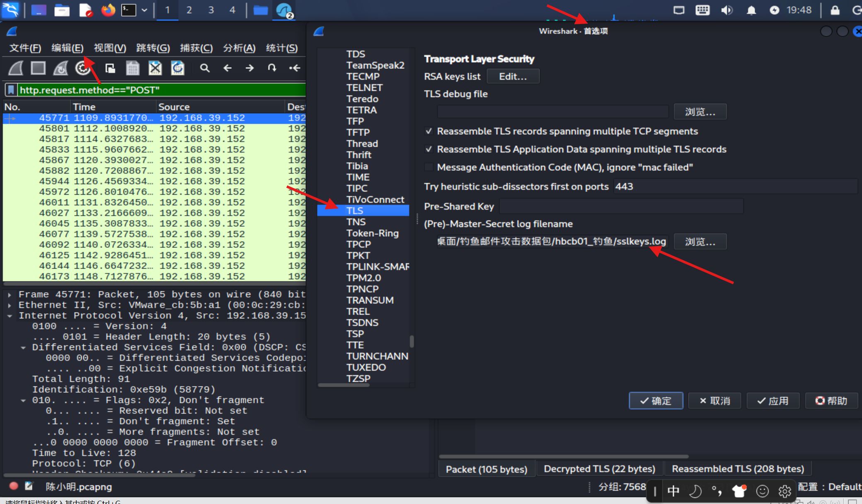862x504 pixels.
Task: Collapse the Flags: 0x2 row
Action: (23, 400)
